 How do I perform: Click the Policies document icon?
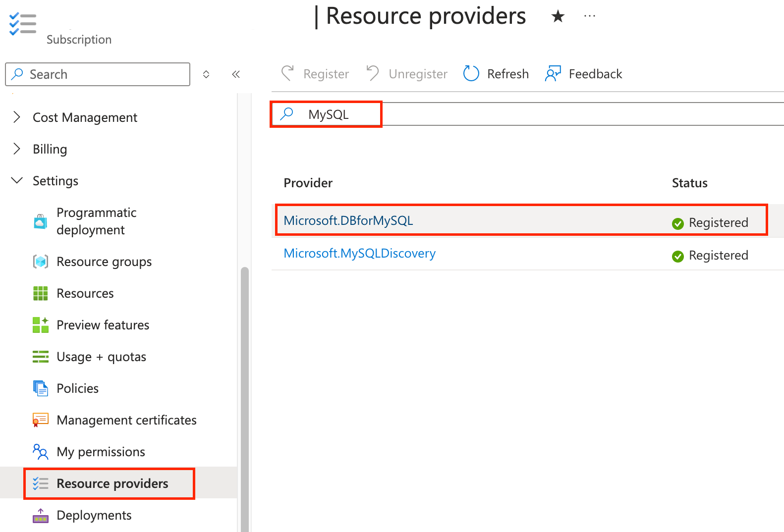(41, 388)
